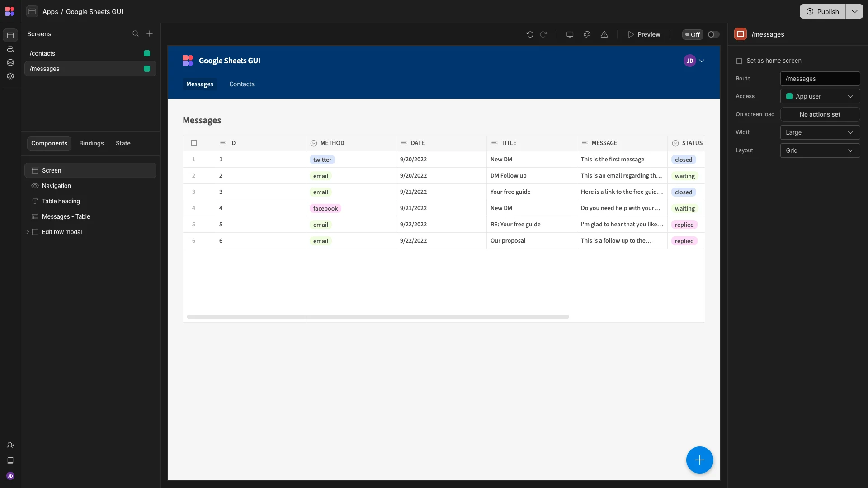868x488 pixels.
Task: Click the Budibase logo in top-left corner
Action: coord(10,11)
